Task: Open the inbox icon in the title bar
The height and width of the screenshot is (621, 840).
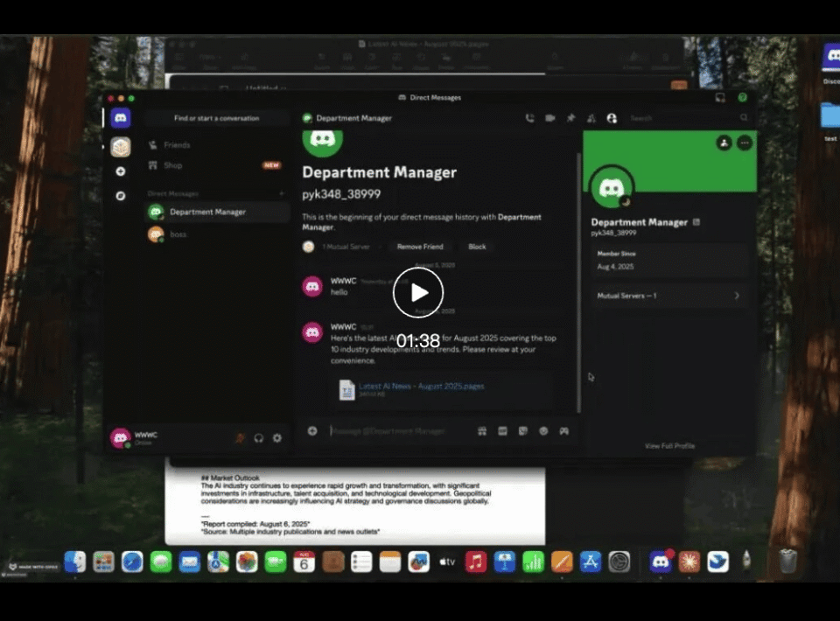Action: (x=720, y=97)
